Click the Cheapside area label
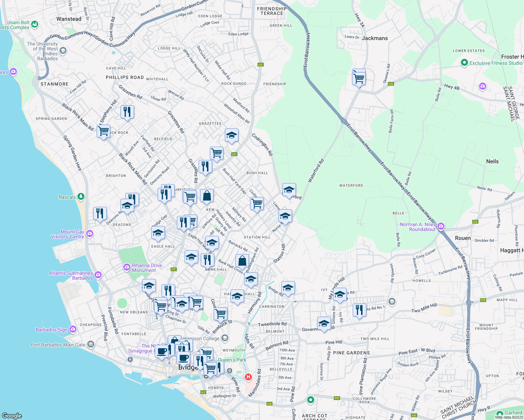Image resolution: width=524 pixels, height=420 pixels. 91,325
